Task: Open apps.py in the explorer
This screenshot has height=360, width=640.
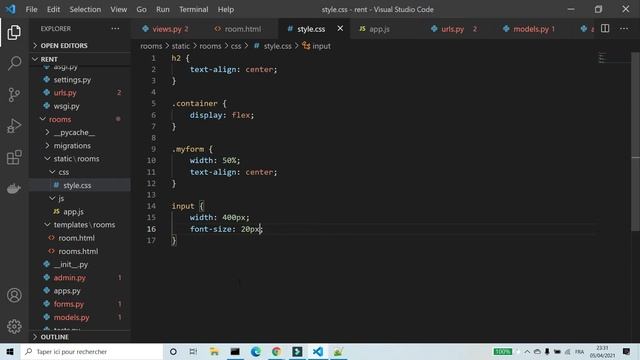Action: tap(67, 291)
